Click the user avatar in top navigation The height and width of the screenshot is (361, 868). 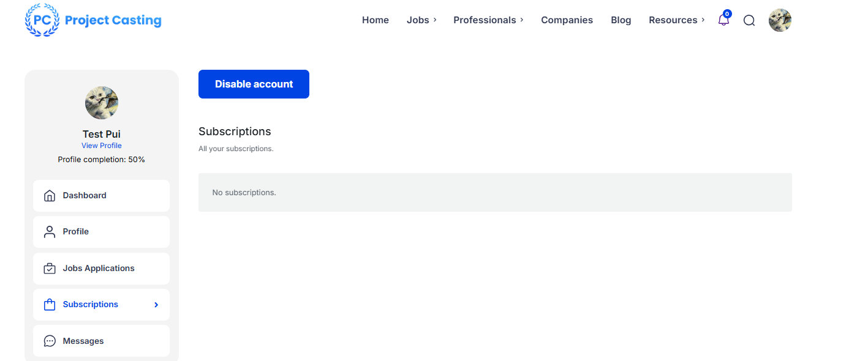click(x=780, y=20)
